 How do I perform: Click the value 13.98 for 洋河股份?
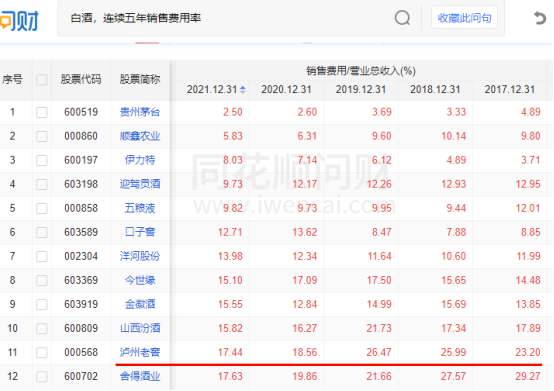[230, 256]
